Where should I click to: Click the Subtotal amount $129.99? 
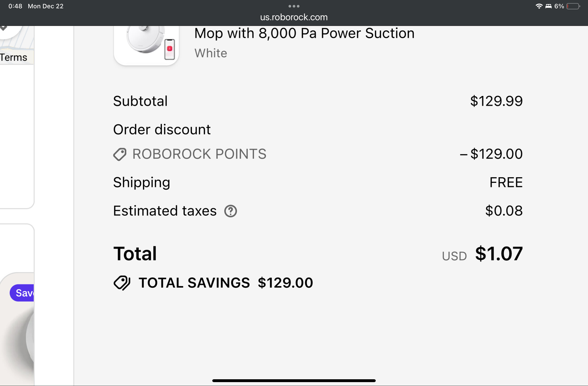(496, 101)
